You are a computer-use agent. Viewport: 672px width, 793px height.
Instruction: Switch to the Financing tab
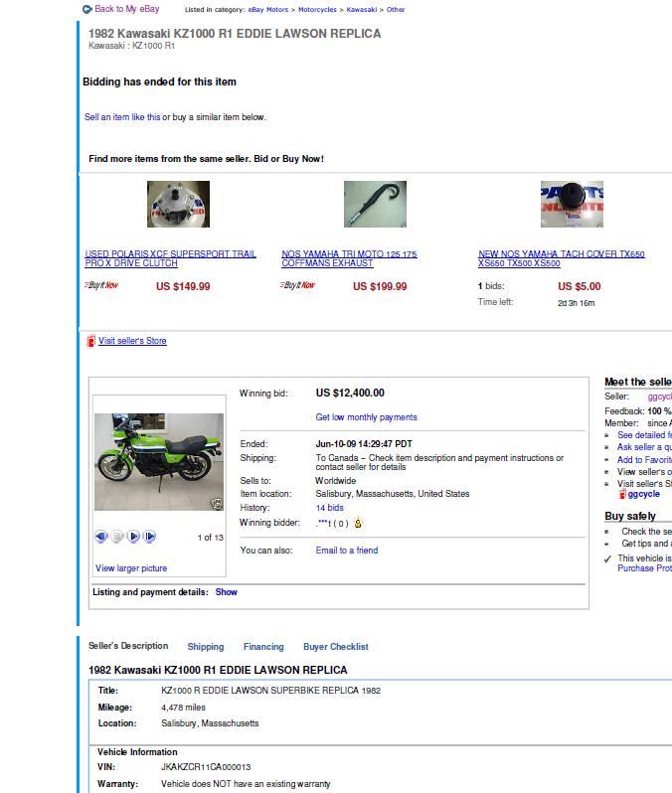pos(263,647)
